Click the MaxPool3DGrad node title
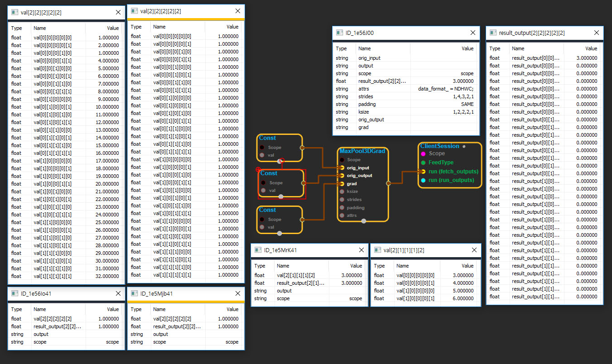The width and height of the screenshot is (612, 364). 362,151
